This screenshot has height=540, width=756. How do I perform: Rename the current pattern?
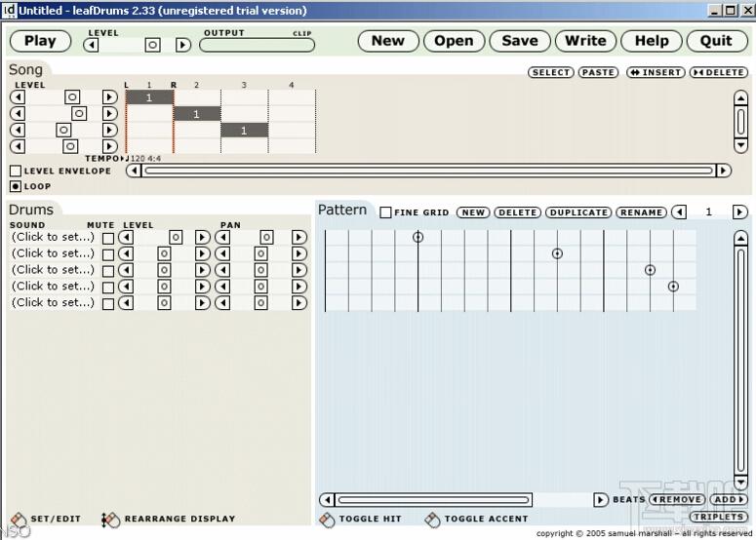point(641,212)
